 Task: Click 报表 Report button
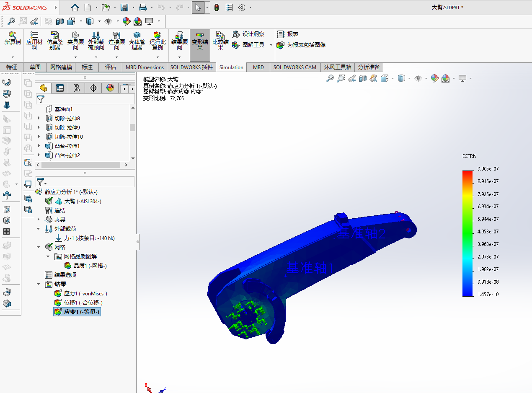287,34
